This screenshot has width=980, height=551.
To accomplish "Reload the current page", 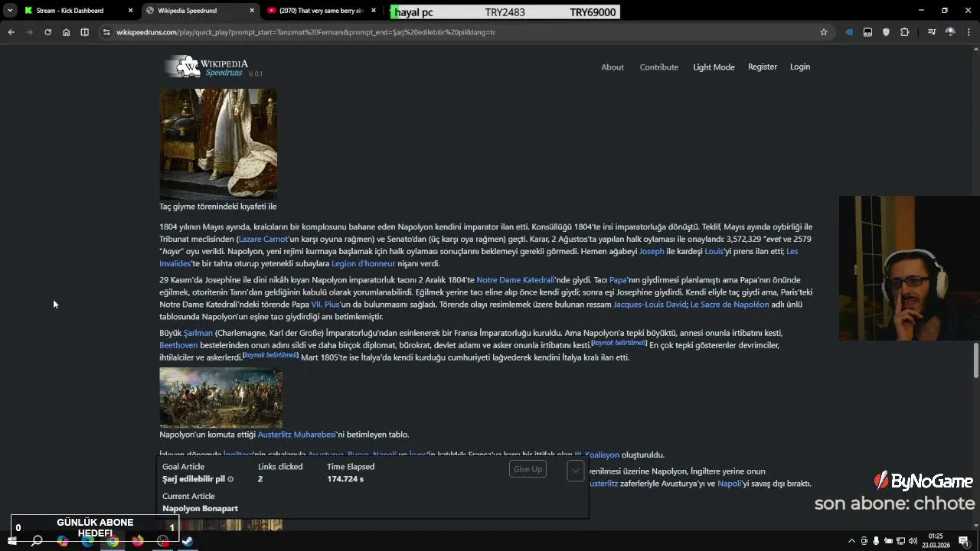I will pyautogui.click(x=47, y=32).
